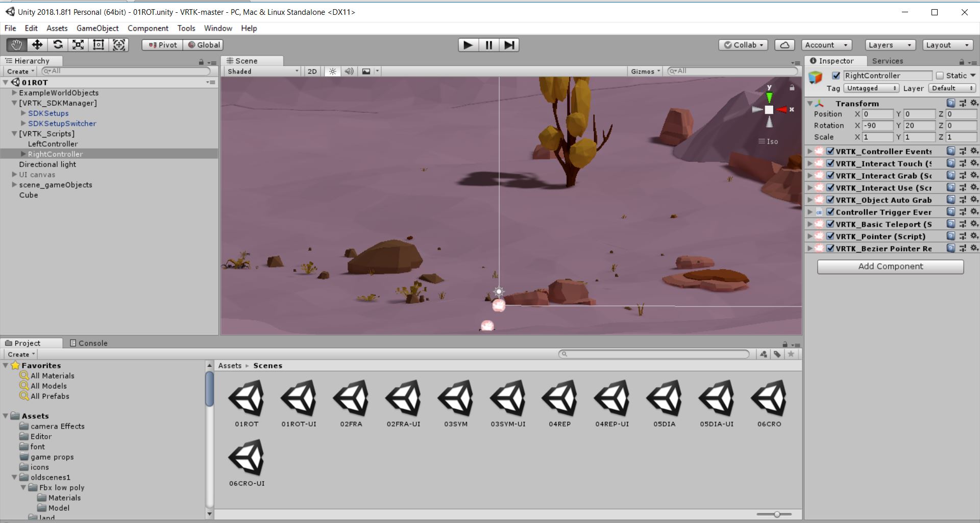Search project by label icon
980x523 pixels.
click(777, 354)
